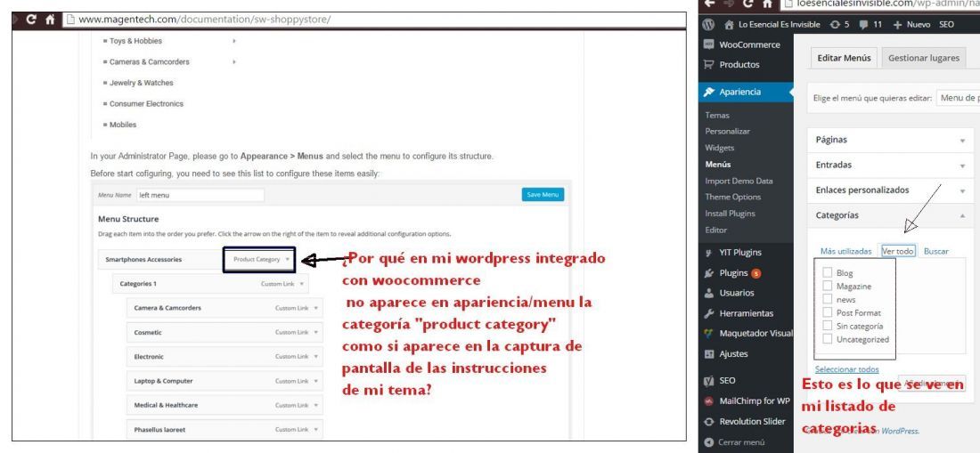This screenshot has height=453, width=980.
Task: Switch to Más utilizadas tab
Action: tap(845, 251)
